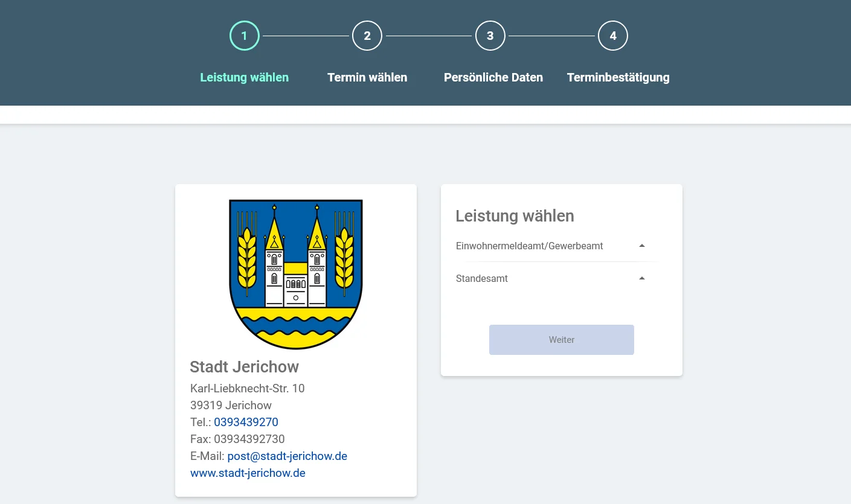The height and width of the screenshot is (504, 851).
Task: Click the Weiter button
Action: pos(561,340)
